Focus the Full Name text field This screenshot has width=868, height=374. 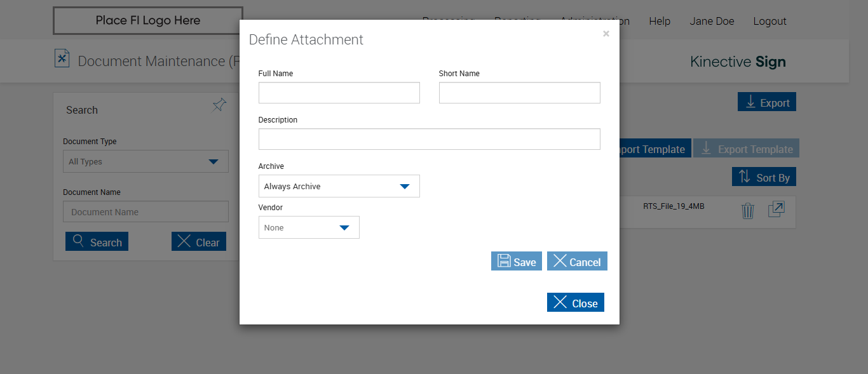coord(339,93)
